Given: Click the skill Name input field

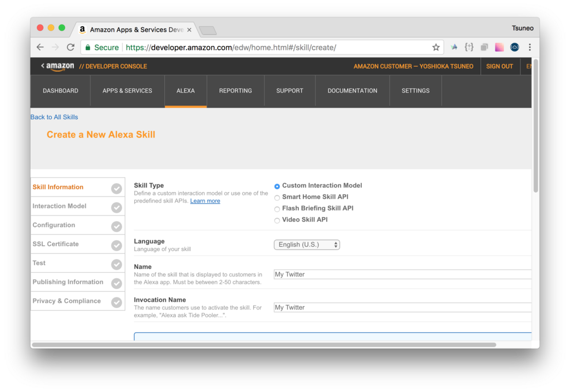Looking at the screenshot, I should coord(402,275).
